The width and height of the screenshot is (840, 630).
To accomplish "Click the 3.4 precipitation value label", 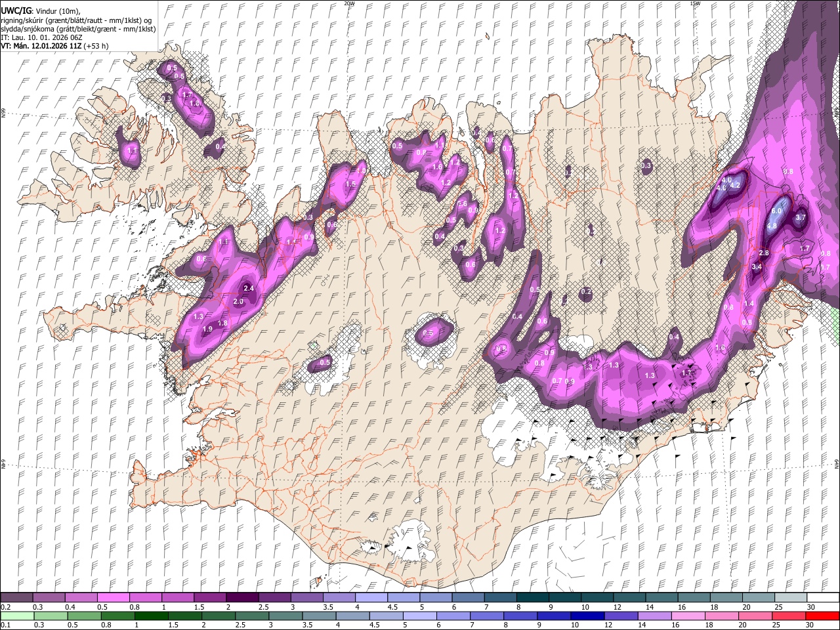I will [x=757, y=267].
